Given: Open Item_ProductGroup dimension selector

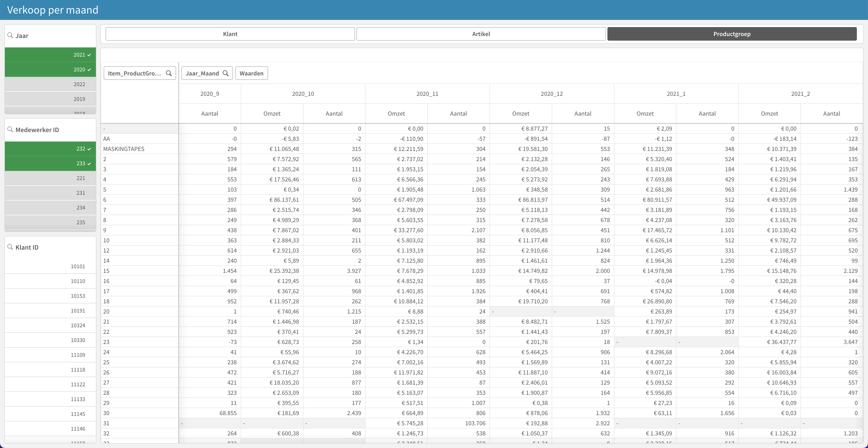Looking at the screenshot, I should tap(134, 73).
